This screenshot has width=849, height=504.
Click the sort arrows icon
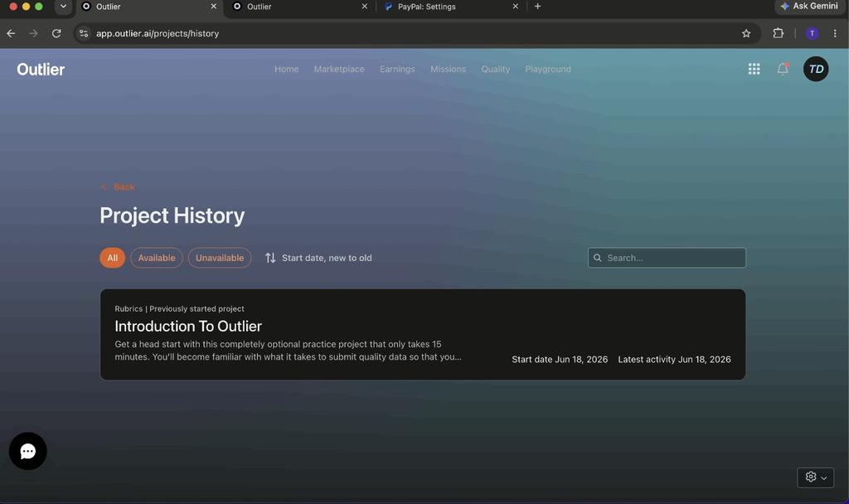pos(270,258)
